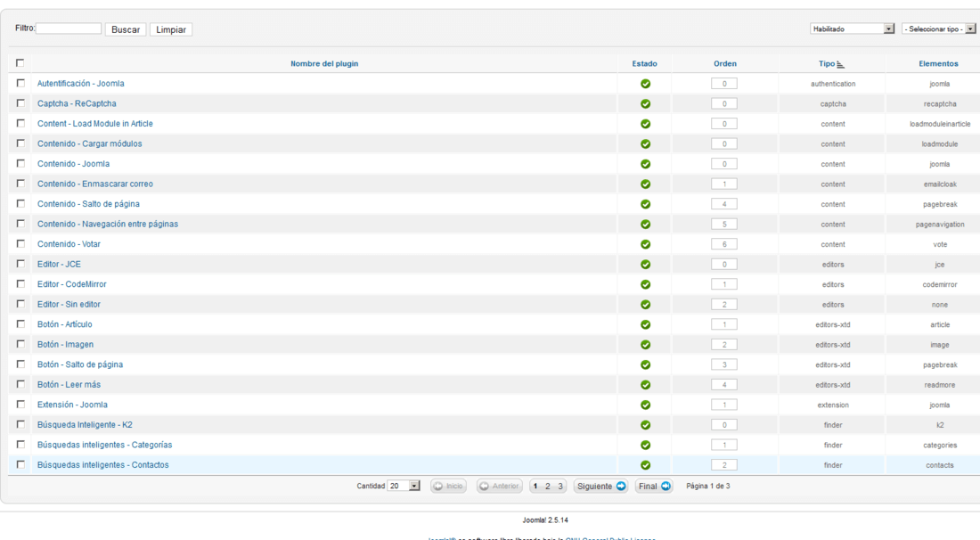The image size is (980, 540).
Task: Open Editor - CodeMirror plugin link
Action: [72, 284]
